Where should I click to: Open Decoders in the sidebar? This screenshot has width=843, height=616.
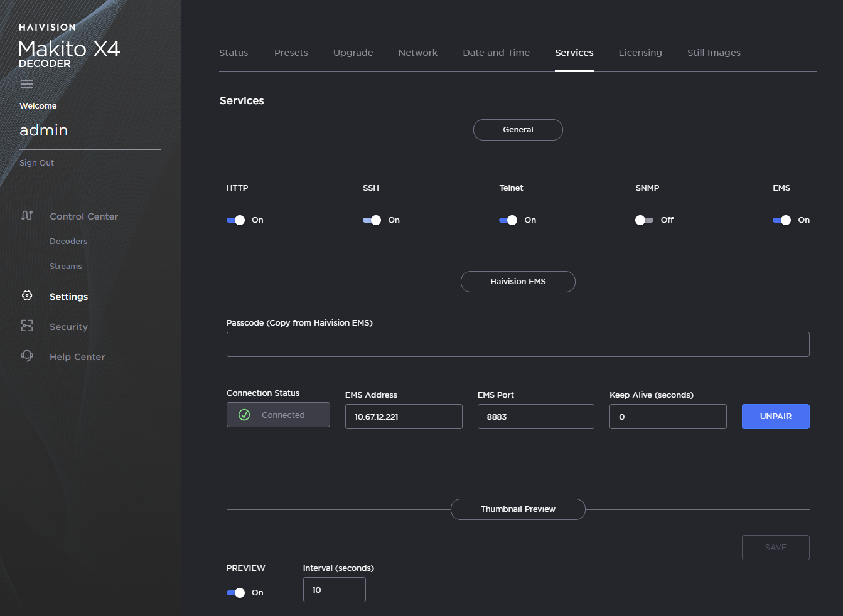coord(68,242)
